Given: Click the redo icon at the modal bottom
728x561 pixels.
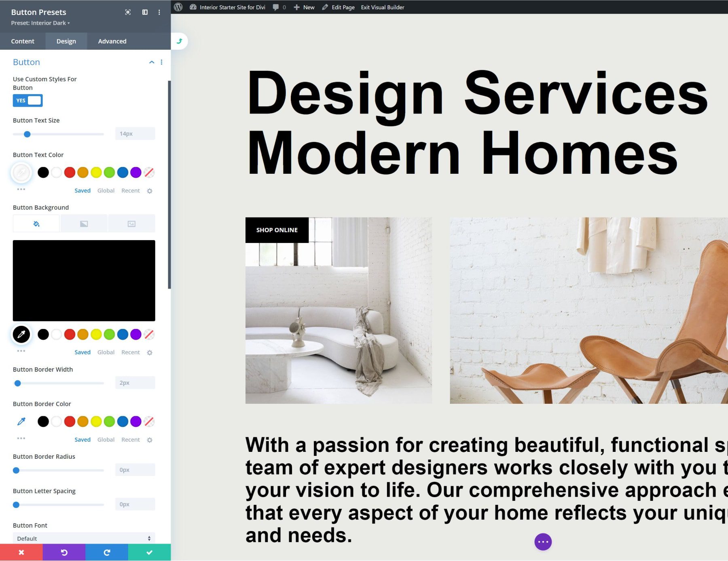Looking at the screenshot, I should click(x=106, y=553).
